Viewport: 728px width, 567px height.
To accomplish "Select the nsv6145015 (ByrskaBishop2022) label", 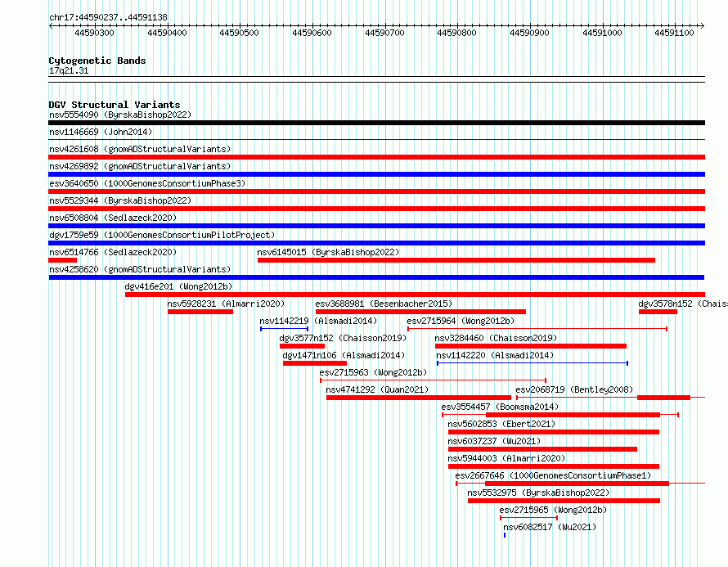I will [328, 252].
